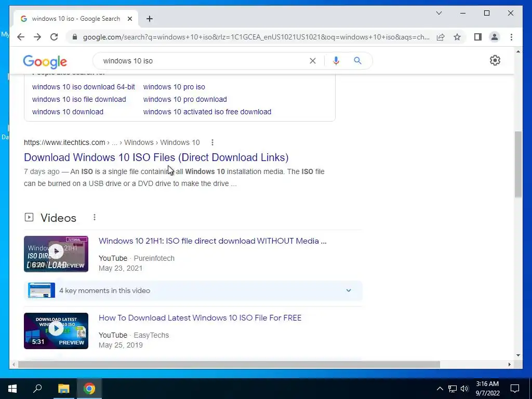Submit search with the magnifier icon
The image size is (532, 399).
pos(357,61)
